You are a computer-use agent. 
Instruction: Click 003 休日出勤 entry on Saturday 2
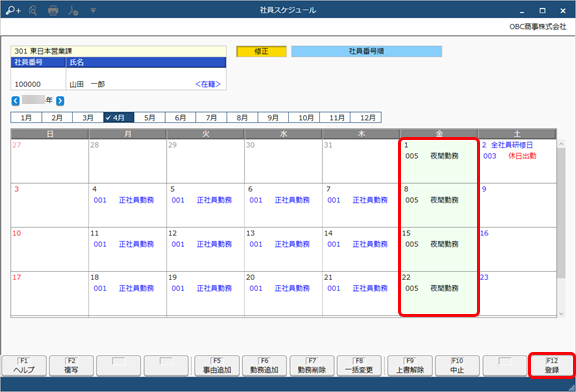coord(510,156)
